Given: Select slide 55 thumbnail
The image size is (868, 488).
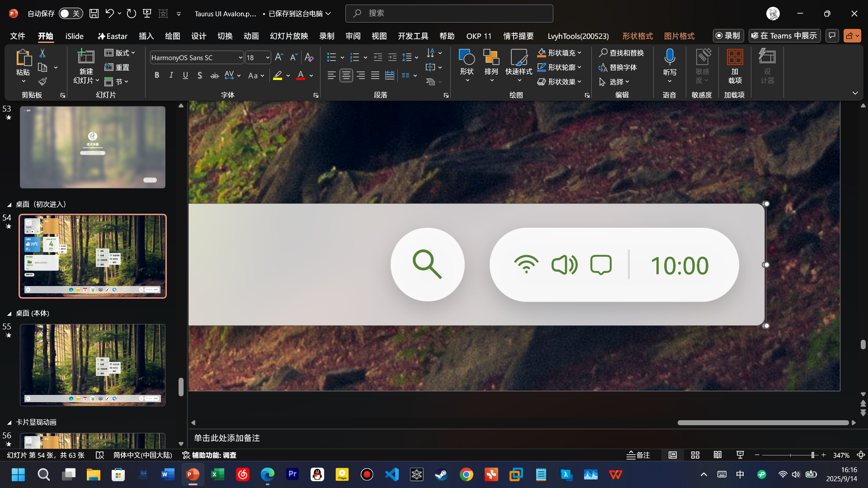Looking at the screenshot, I should point(93,365).
